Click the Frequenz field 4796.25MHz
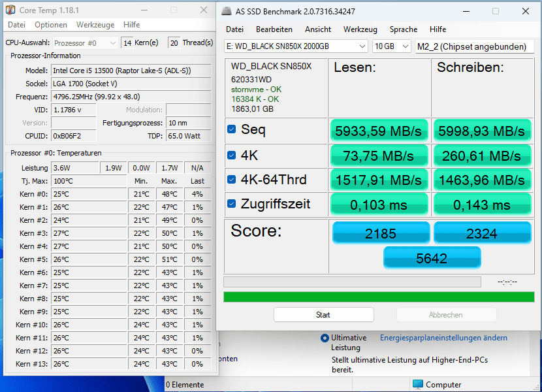 131,97
